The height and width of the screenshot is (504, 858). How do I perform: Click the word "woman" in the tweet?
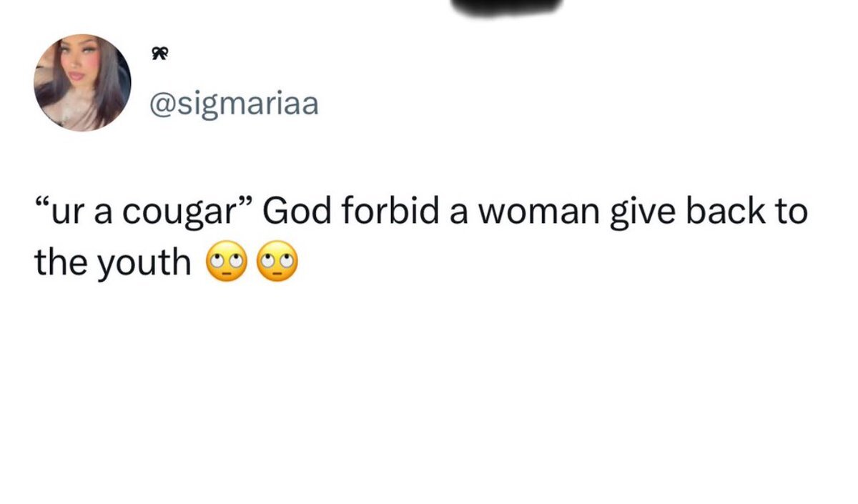(539, 214)
